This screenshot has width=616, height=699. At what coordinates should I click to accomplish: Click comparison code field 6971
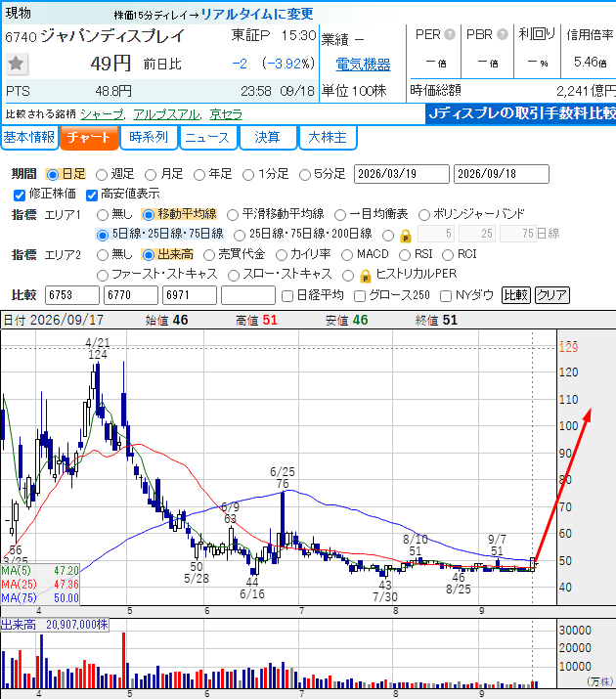190,295
